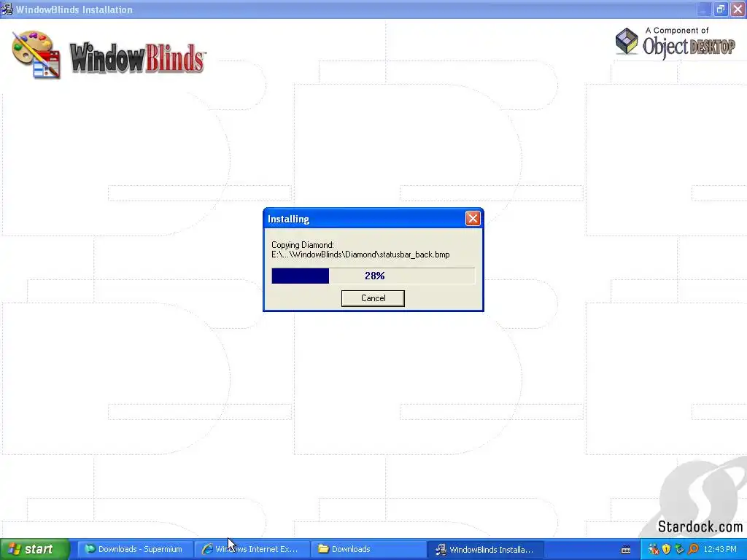
Task: Close the Installing dialog
Action: [473, 219]
